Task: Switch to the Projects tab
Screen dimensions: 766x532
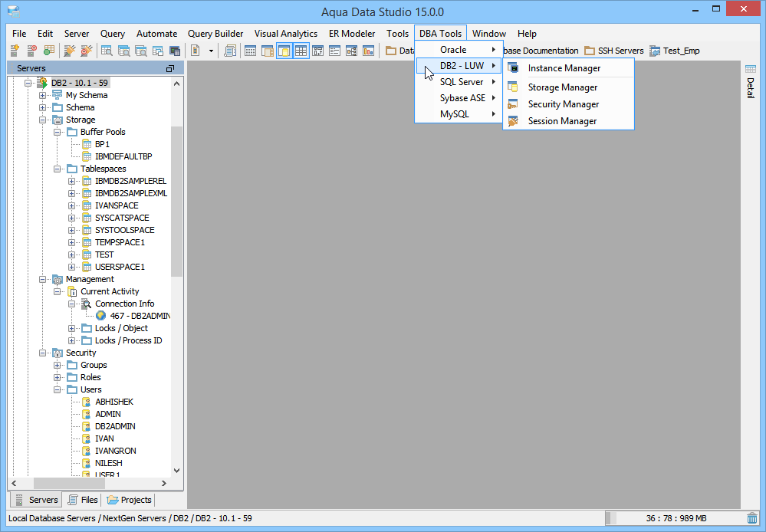Action: click(x=129, y=500)
